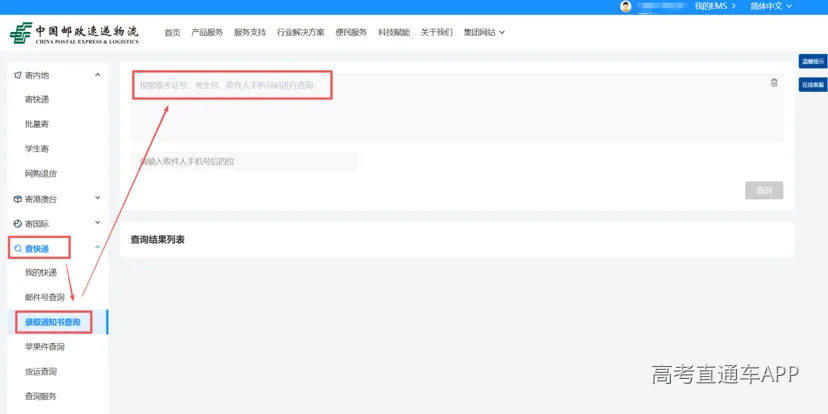Select 查询服务 in the sidebar
Screen dimensions: 828x414
click(x=41, y=396)
